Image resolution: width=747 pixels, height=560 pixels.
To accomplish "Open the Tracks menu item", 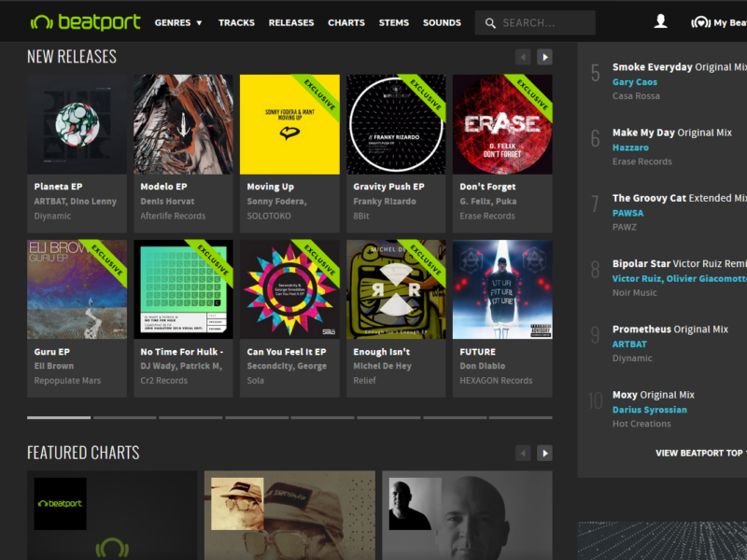I will (x=236, y=22).
